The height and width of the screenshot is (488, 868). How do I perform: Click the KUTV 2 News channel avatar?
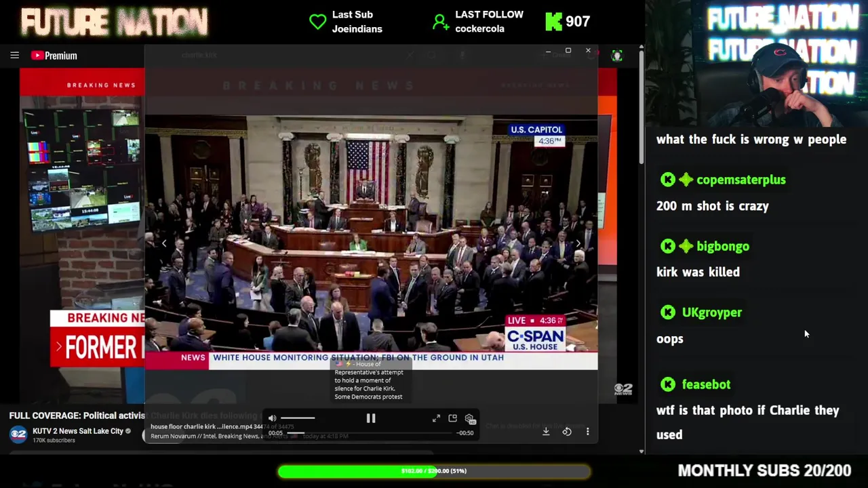18,434
